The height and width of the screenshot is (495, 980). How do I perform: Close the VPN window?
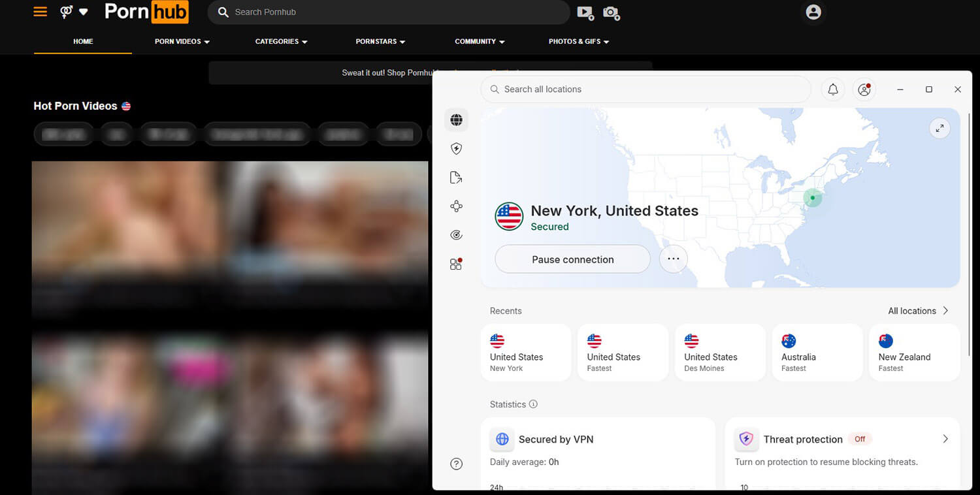[958, 89]
